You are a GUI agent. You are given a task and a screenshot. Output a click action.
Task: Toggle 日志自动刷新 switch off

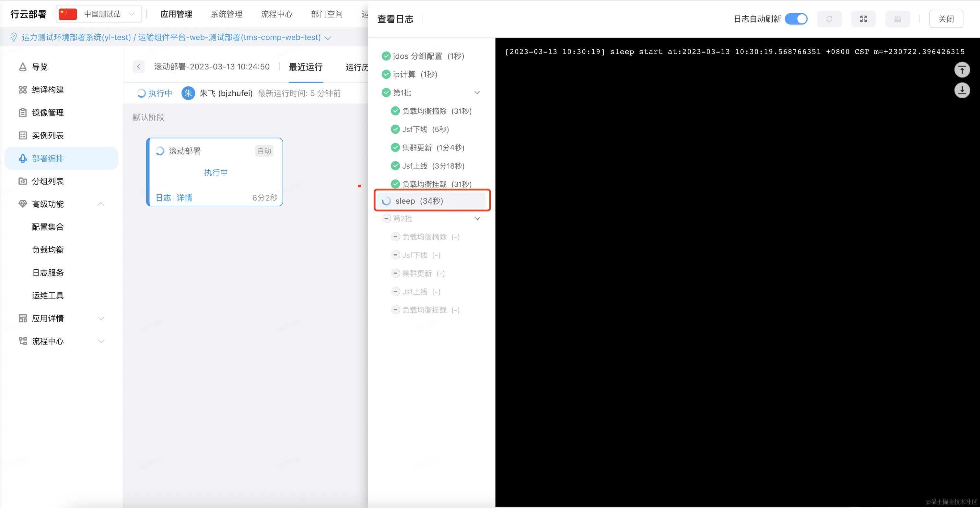coord(796,19)
